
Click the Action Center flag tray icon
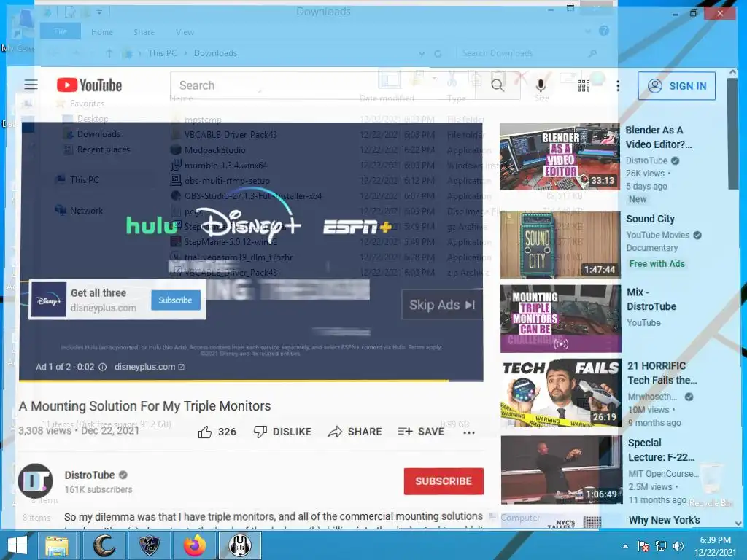pyautogui.click(x=643, y=546)
